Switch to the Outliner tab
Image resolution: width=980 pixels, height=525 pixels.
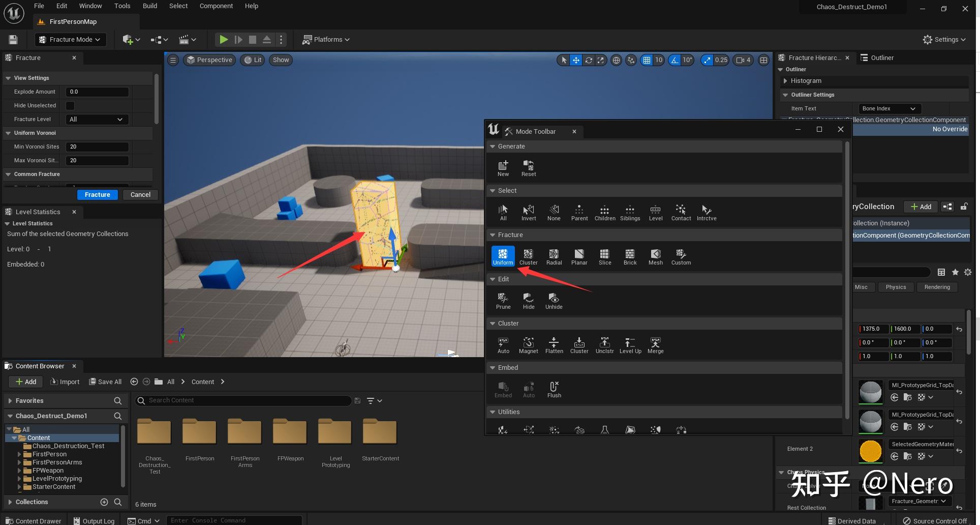point(881,58)
